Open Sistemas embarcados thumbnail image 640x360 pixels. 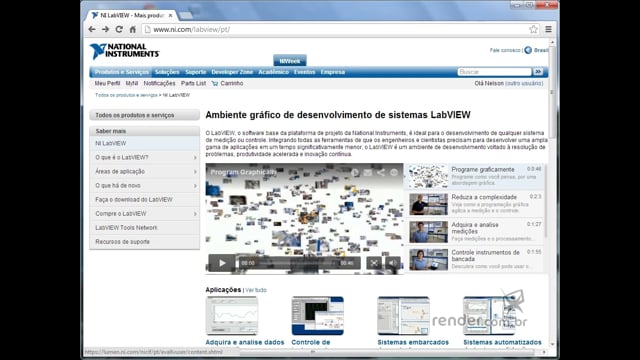coord(403,316)
